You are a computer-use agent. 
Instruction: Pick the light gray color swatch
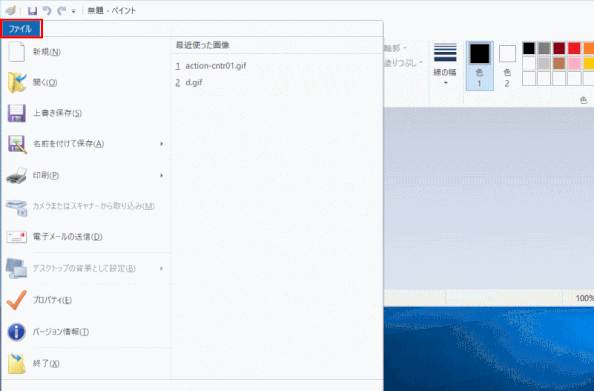tap(544, 63)
